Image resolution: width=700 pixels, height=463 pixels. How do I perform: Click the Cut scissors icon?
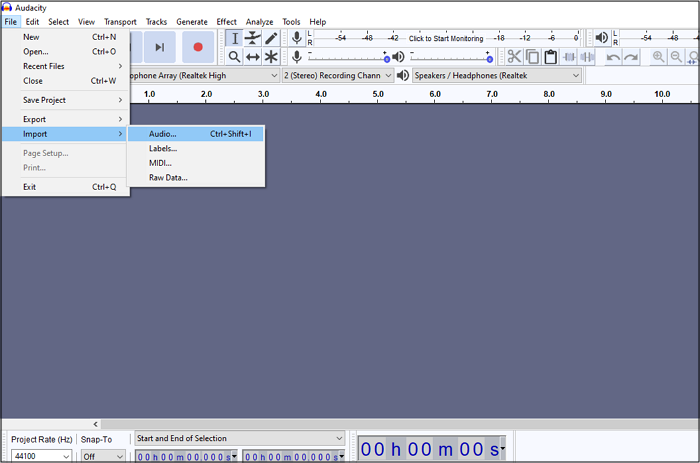coord(514,57)
